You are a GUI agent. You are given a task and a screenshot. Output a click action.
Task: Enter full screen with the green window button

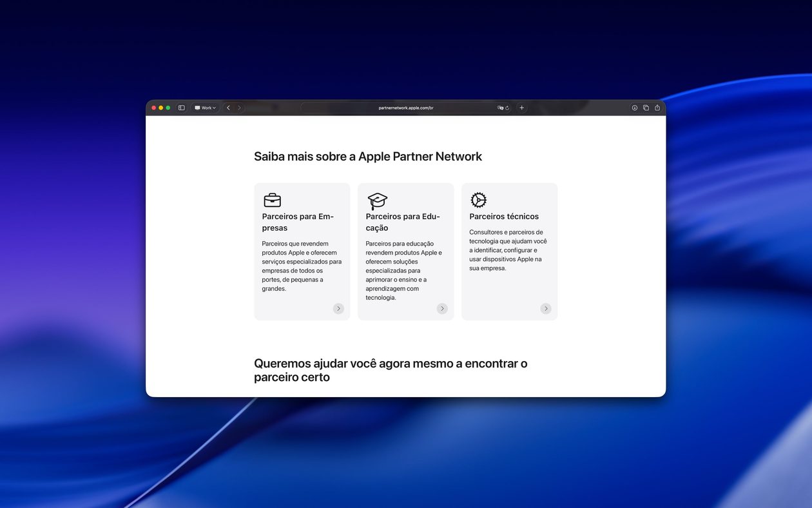coord(168,108)
